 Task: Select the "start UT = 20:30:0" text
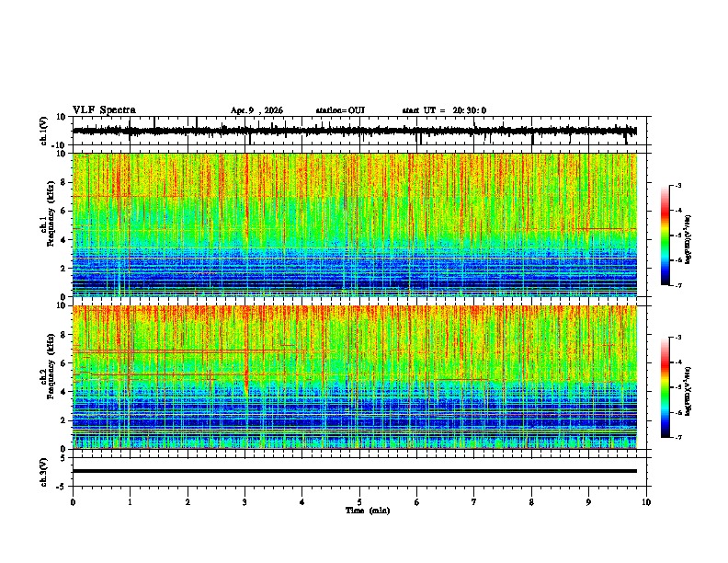pos(444,110)
